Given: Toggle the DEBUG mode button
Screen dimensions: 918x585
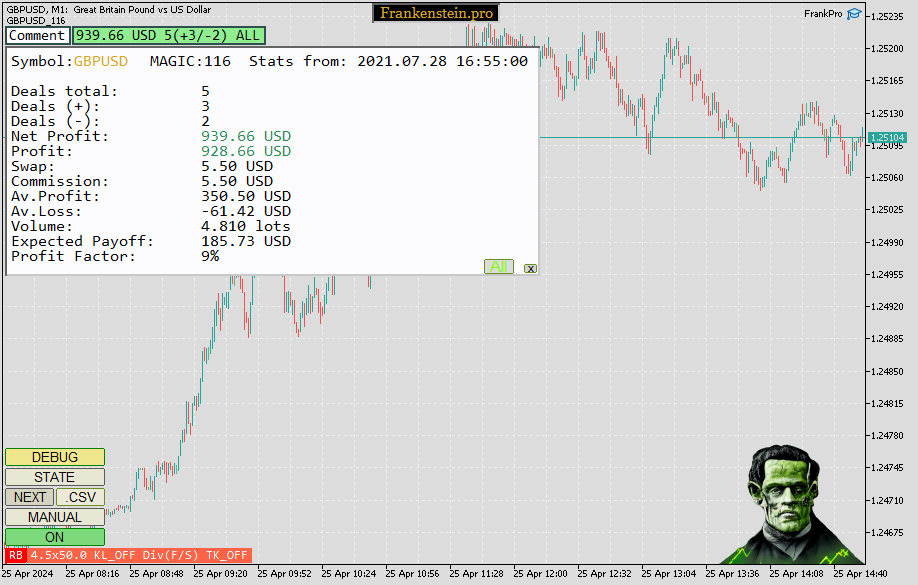Looking at the screenshot, I should (55, 457).
